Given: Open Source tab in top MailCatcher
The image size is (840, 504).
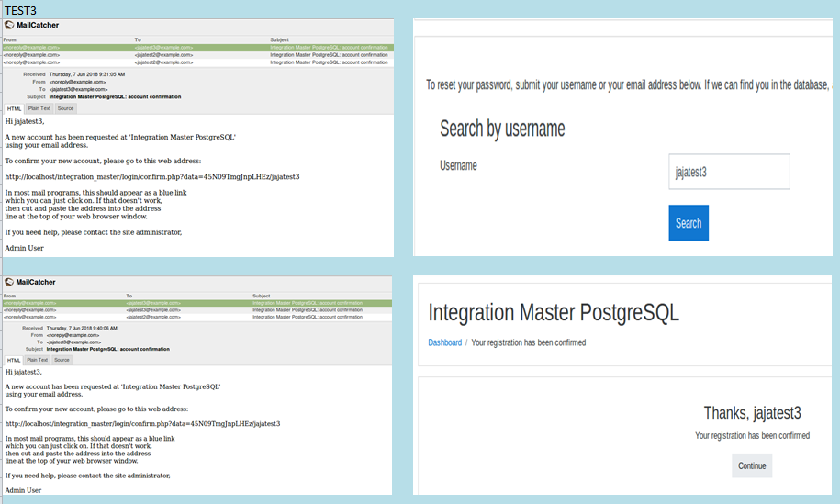Looking at the screenshot, I should click(65, 108).
